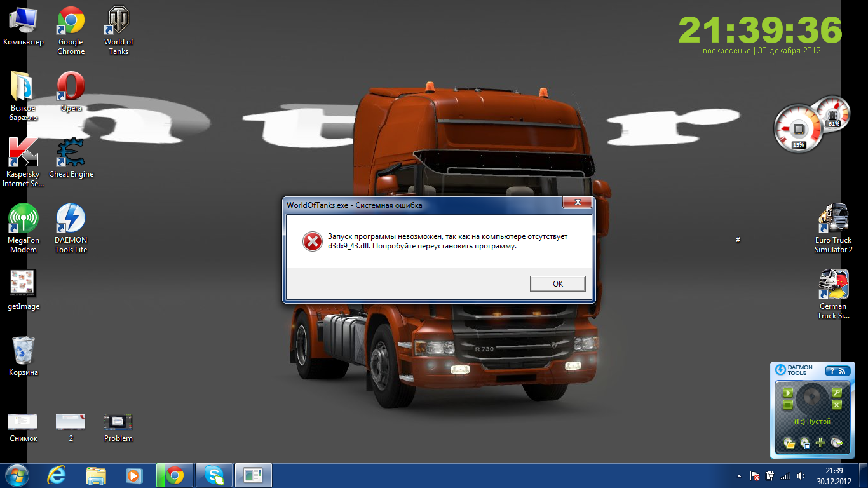The height and width of the screenshot is (488, 868).
Task: Select the Снимок image file
Action: pos(24,427)
